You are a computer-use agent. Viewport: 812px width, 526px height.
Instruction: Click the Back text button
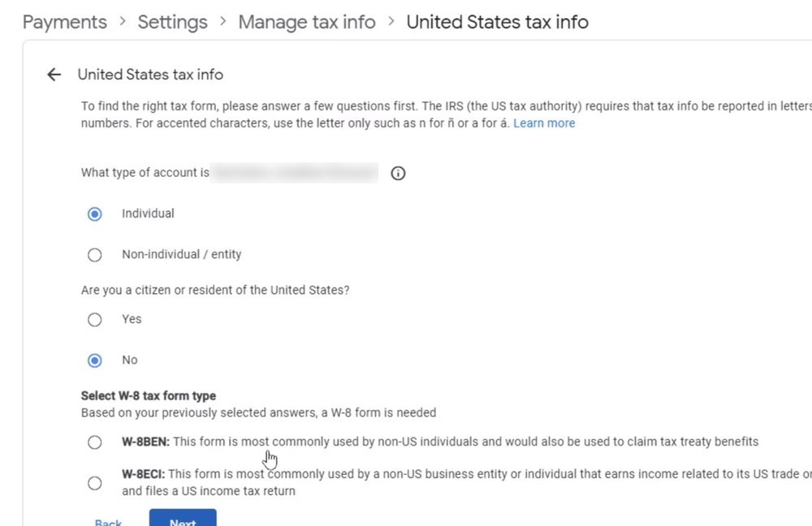point(108,522)
